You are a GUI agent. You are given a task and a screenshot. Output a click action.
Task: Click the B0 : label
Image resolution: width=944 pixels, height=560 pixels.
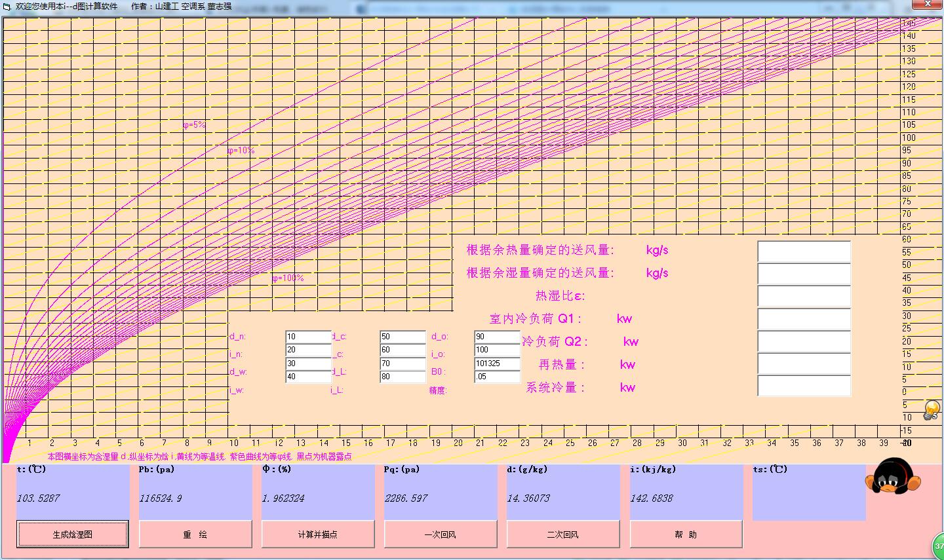438,372
